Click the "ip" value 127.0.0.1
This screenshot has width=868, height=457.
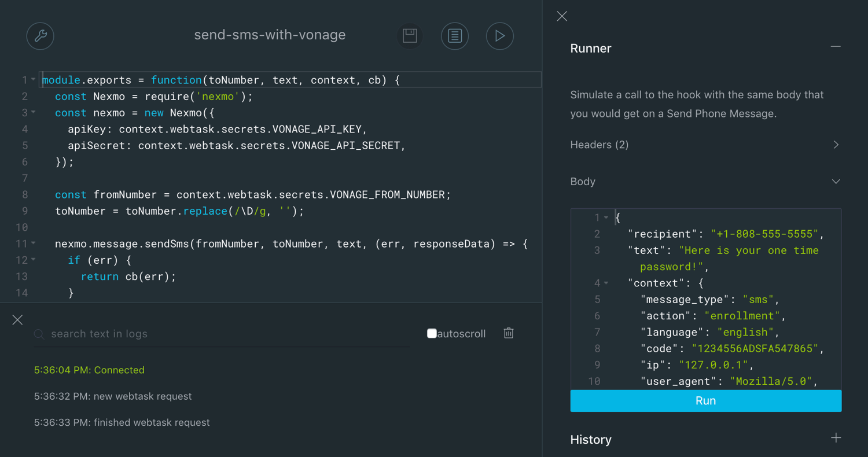pyautogui.click(x=713, y=365)
